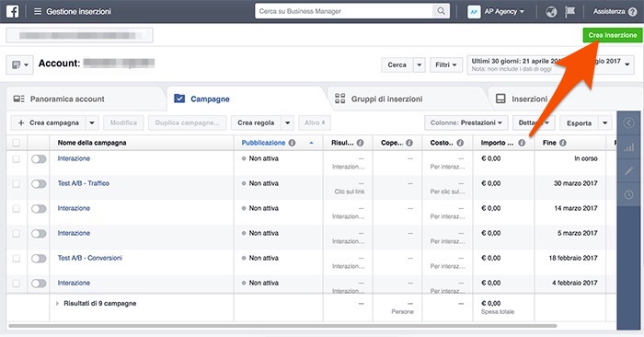Click the Duplica campagne button

187,122
